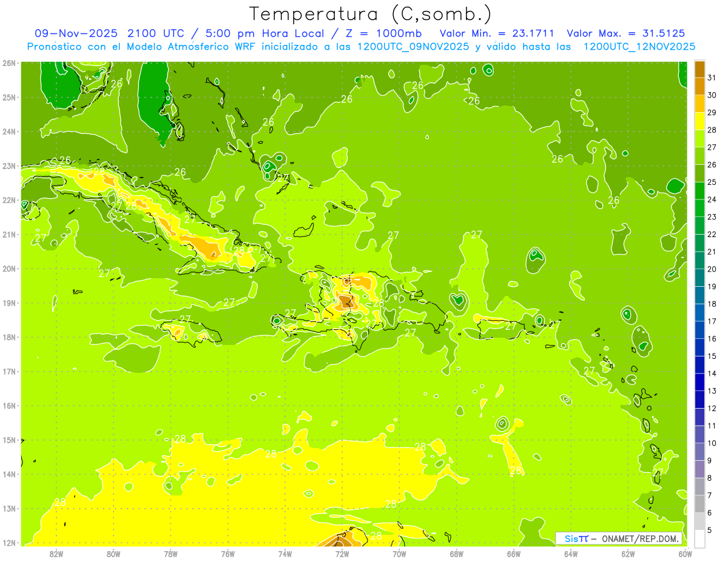Select the date text '09-Nov-2025'

coord(76,33)
